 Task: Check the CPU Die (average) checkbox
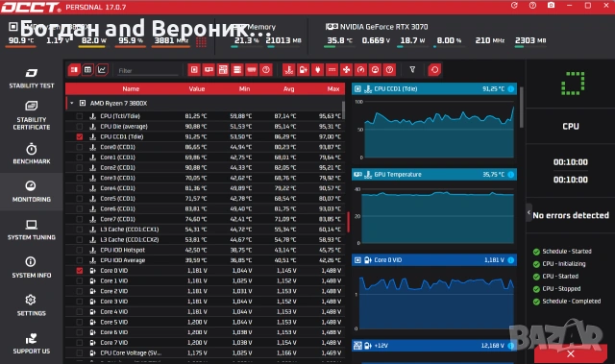80,126
